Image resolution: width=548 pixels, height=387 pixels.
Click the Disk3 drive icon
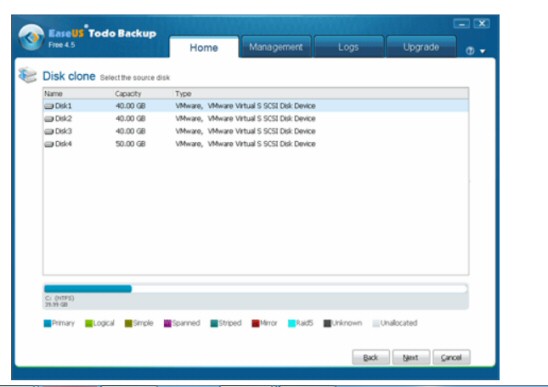pos(49,131)
